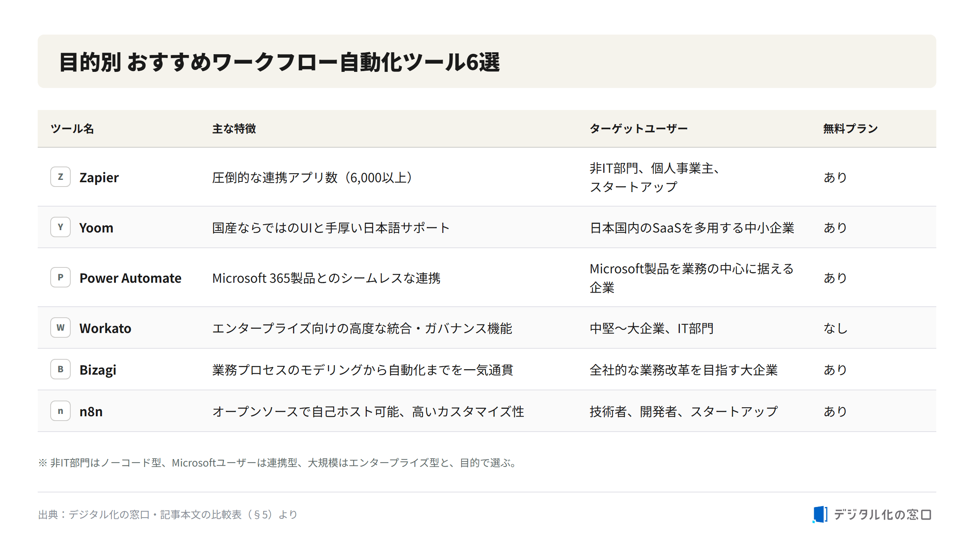
Task: Click the n8n letter icon
Action: tap(60, 411)
